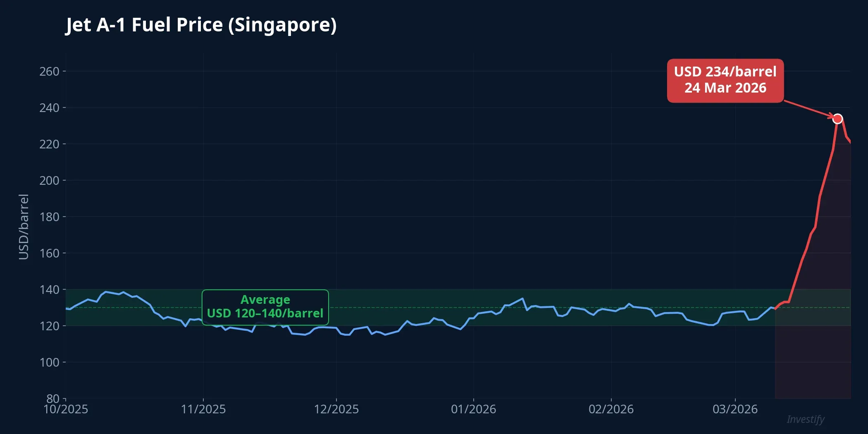Click the Investify watermark

tap(805, 420)
